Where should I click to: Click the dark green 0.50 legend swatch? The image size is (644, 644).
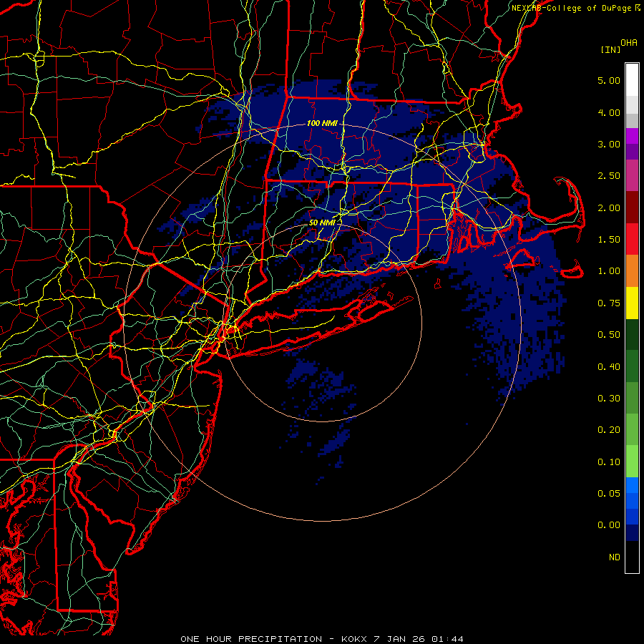pyautogui.click(x=632, y=334)
